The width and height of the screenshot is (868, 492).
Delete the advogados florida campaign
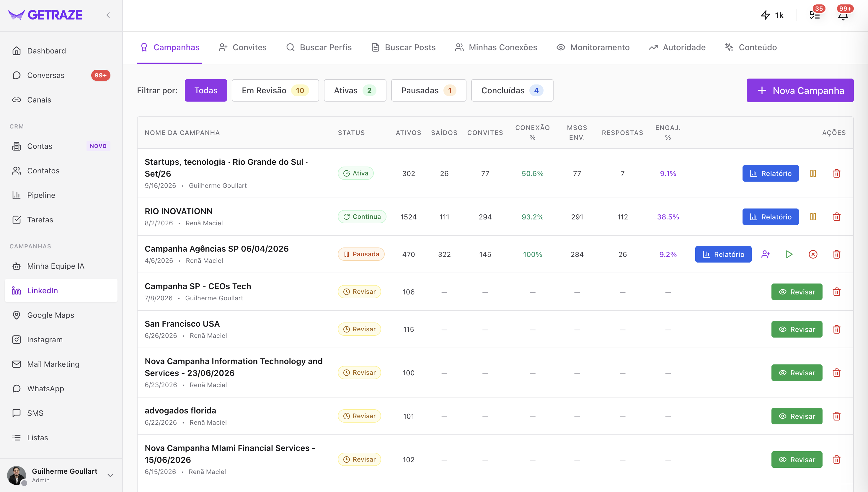pos(837,416)
